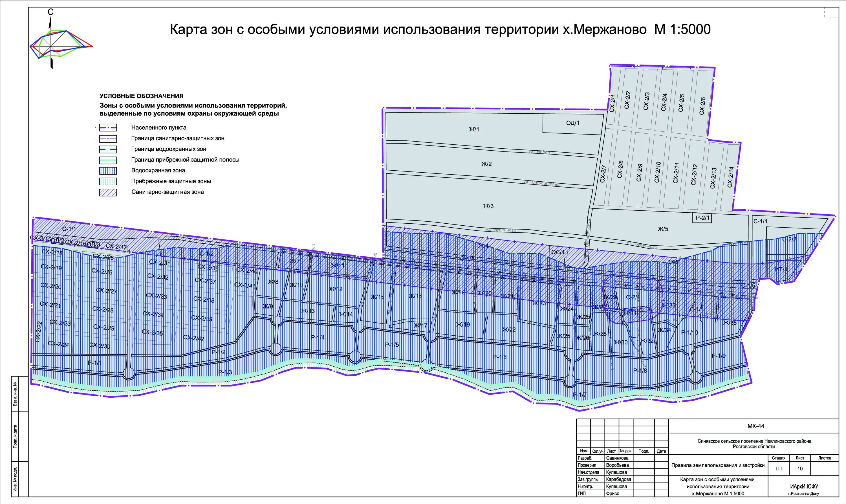Screen dimensions: 846x504
Task: Select residential zone label Ж/19
Action: [463, 325]
